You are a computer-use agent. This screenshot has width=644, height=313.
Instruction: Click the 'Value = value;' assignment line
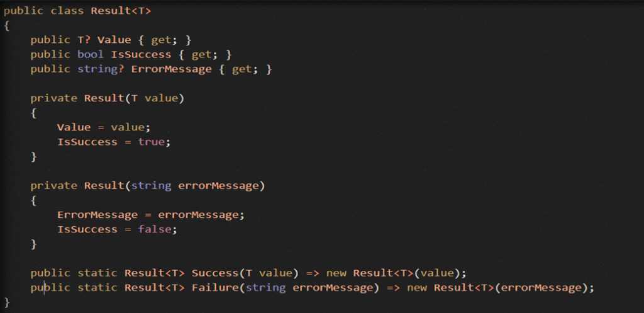104,127
